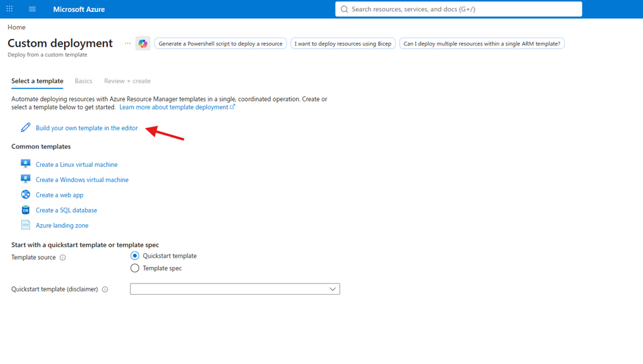Switch to the Select a template tab
643x364 pixels.
[x=38, y=80]
